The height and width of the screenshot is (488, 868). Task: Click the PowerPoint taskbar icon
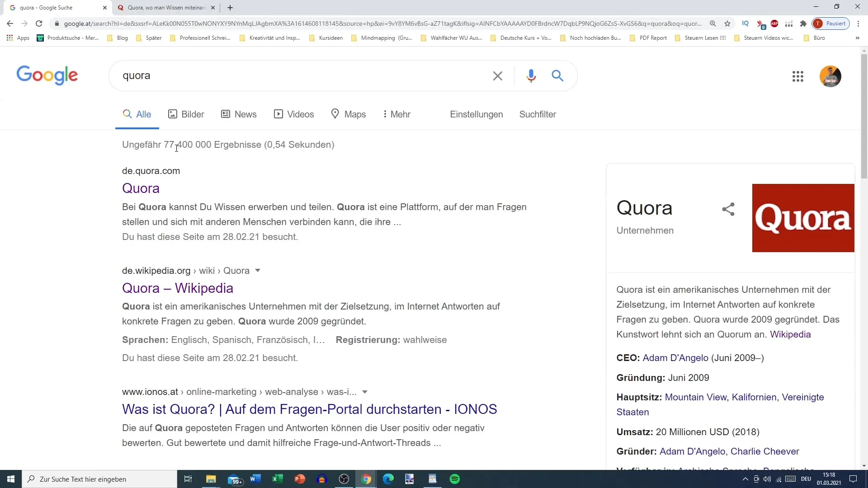300,479
